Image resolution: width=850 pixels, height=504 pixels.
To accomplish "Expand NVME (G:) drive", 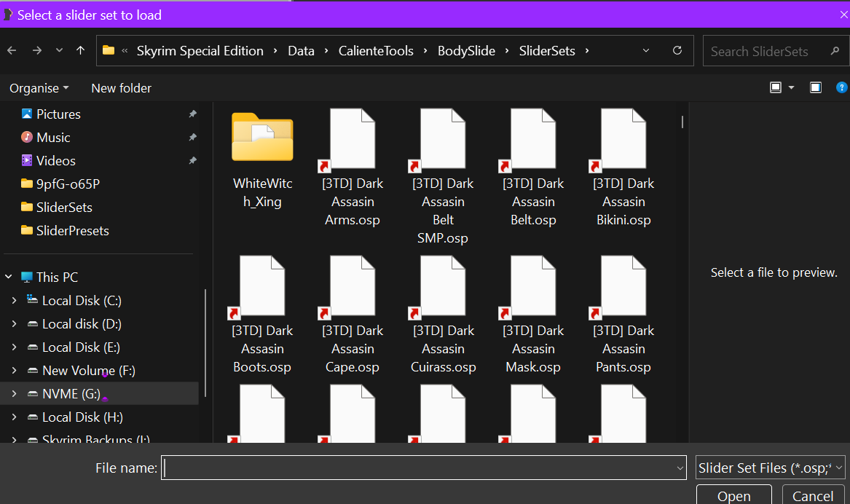I will [x=14, y=393].
